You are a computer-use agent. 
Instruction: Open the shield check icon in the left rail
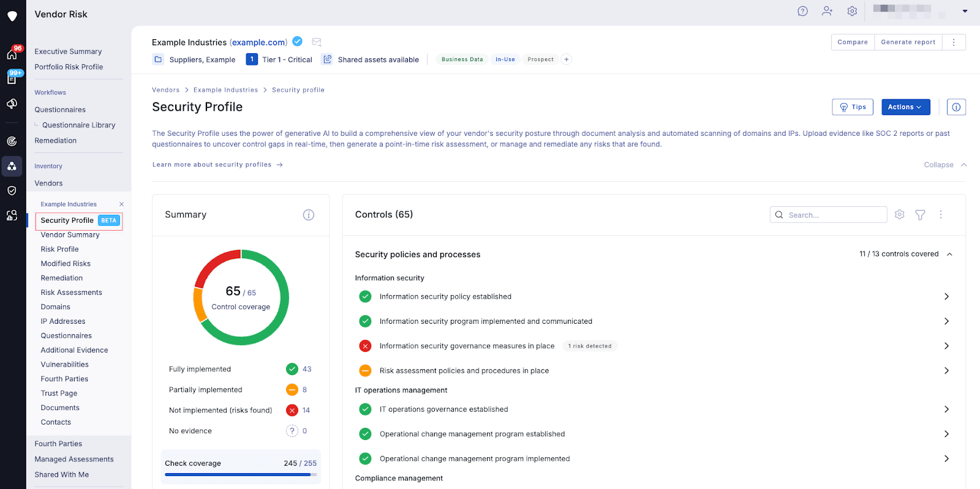12,190
